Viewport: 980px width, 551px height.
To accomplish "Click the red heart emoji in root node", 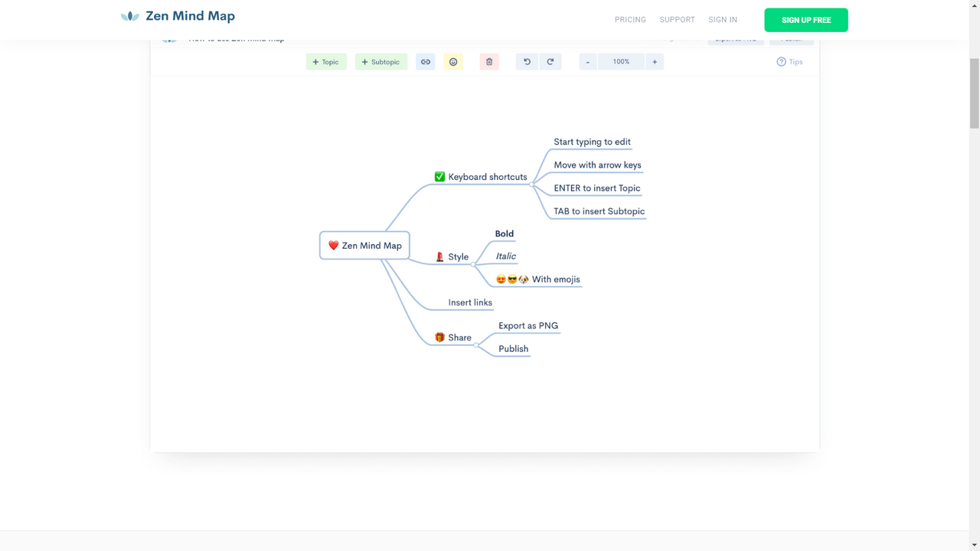I will point(333,246).
